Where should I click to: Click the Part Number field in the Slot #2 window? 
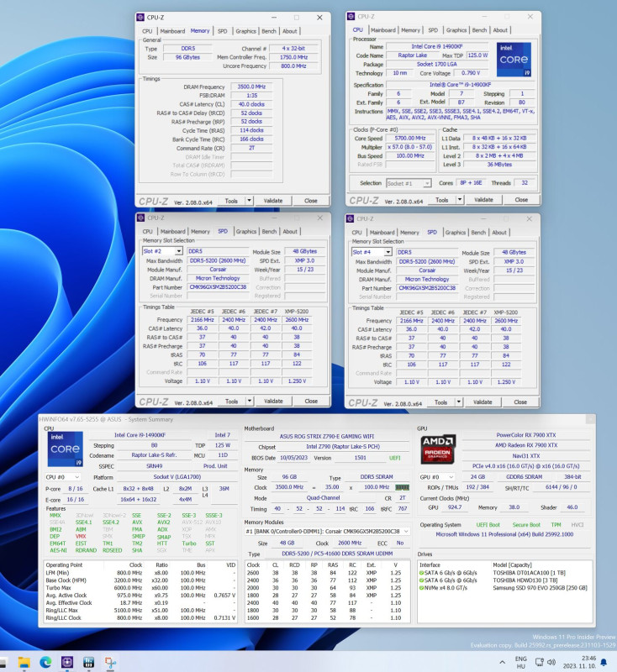[x=218, y=287]
